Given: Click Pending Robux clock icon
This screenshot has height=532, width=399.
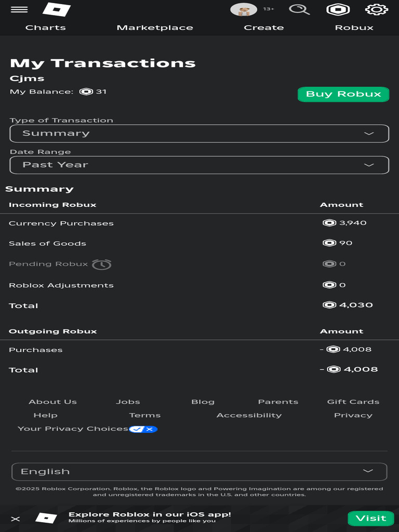Looking at the screenshot, I should pyautogui.click(x=101, y=264).
